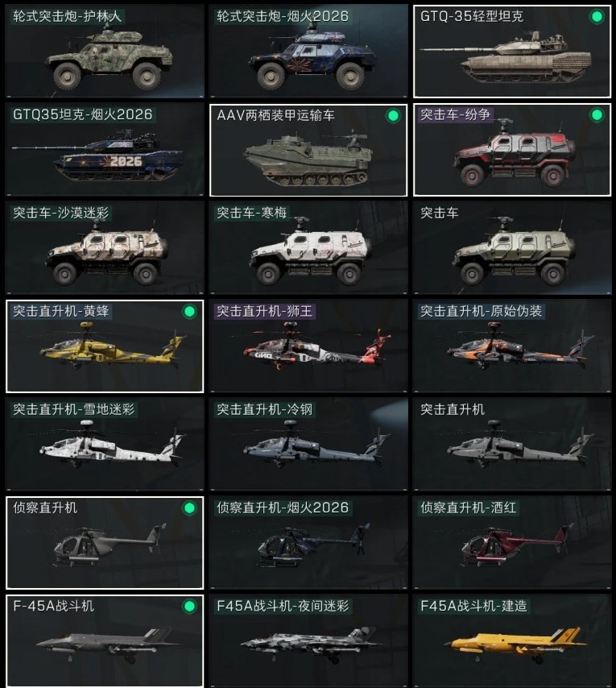Toggle the green indicator on AAV两栖装甲运输车
Screen dimensions: 616x688
393,115
